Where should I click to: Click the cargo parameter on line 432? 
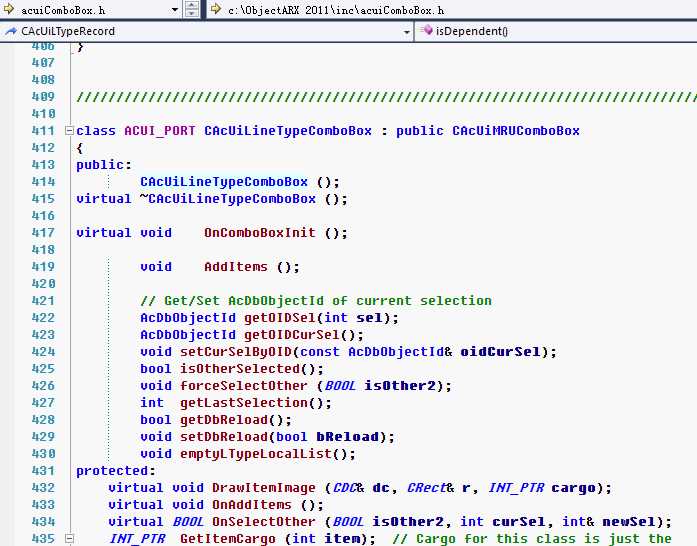[x=571, y=488]
